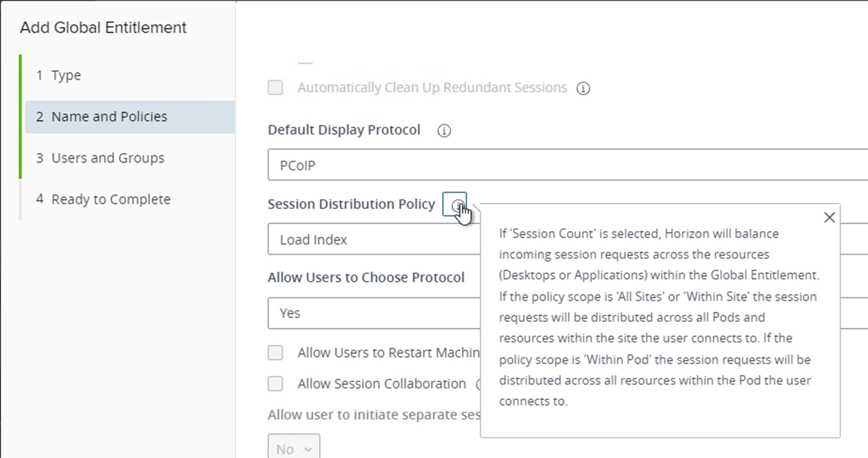The image size is (868, 458).
Task: Click the Default Display Protocol label
Action: click(344, 130)
